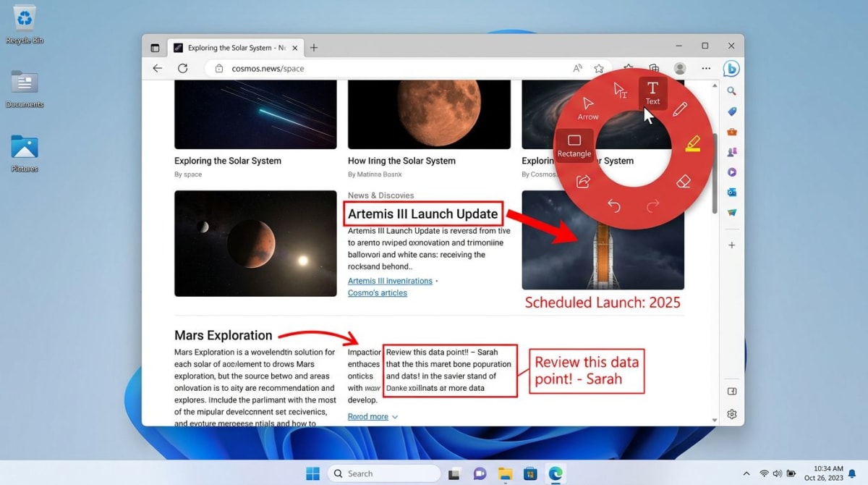Choose the Rectangle tool in radial menu
The width and height of the screenshot is (868, 485).
[574, 145]
